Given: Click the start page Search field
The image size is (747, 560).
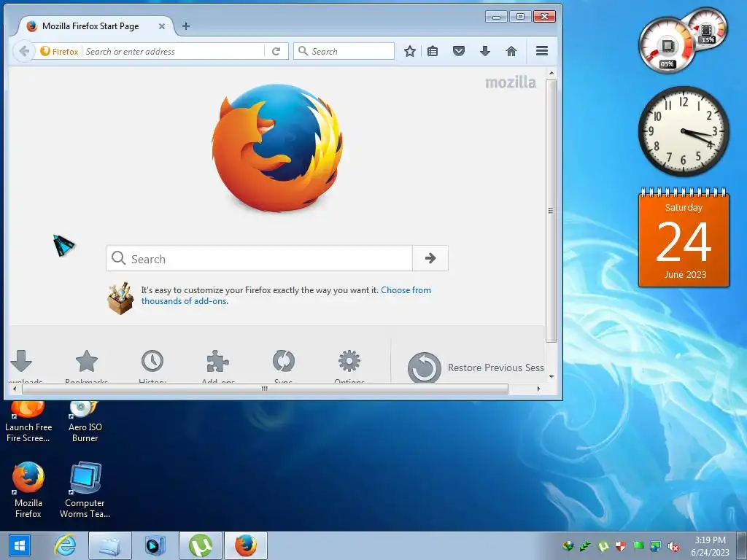Looking at the screenshot, I should pyautogui.click(x=259, y=259).
